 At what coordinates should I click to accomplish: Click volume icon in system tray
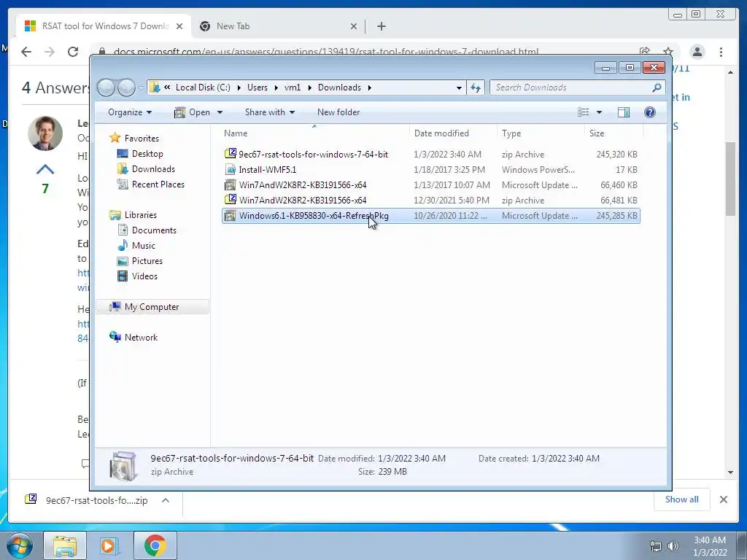[673, 546]
